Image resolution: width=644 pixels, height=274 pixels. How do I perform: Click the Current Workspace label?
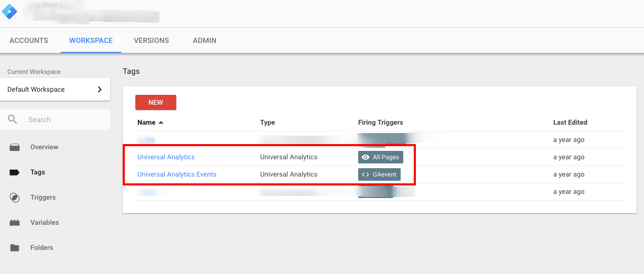click(34, 72)
